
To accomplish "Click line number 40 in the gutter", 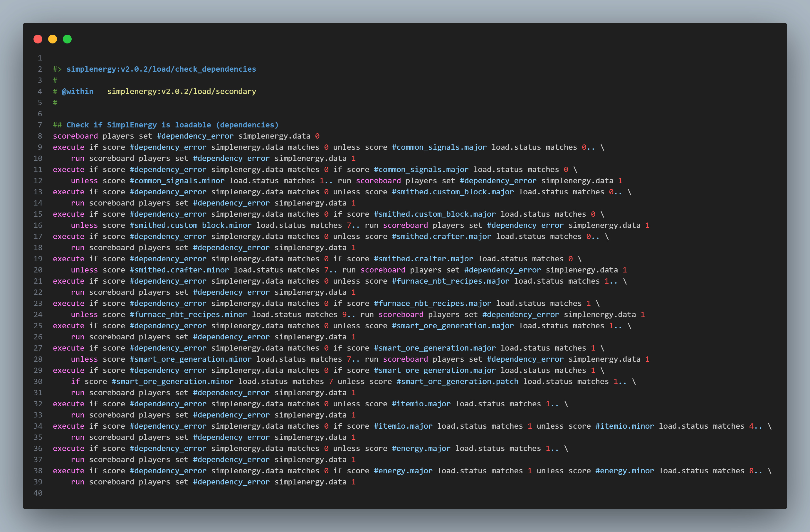I will pos(38,493).
